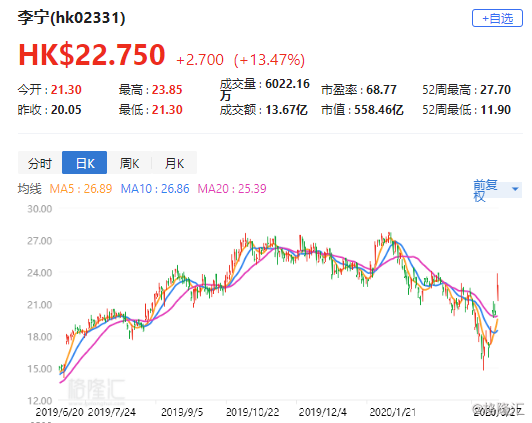Screen dimensions: 532x423
Task: Click 成交量 value 6022.16
Action: coord(287,84)
